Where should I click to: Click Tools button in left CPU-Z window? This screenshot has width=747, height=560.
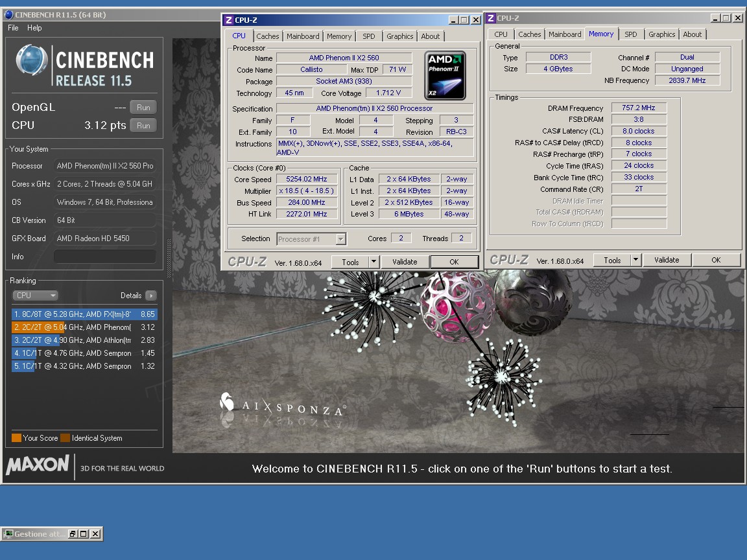(x=350, y=262)
